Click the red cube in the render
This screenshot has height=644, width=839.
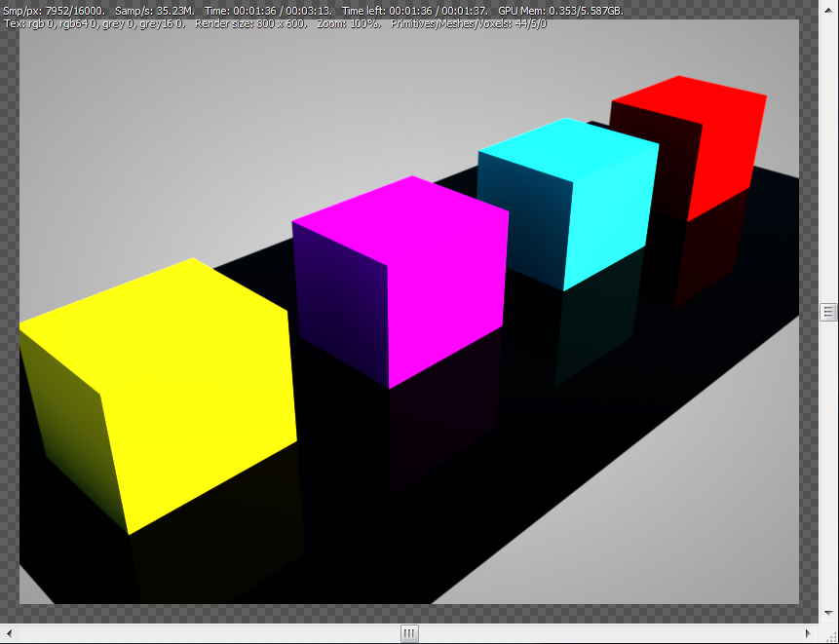click(x=690, y=147)
